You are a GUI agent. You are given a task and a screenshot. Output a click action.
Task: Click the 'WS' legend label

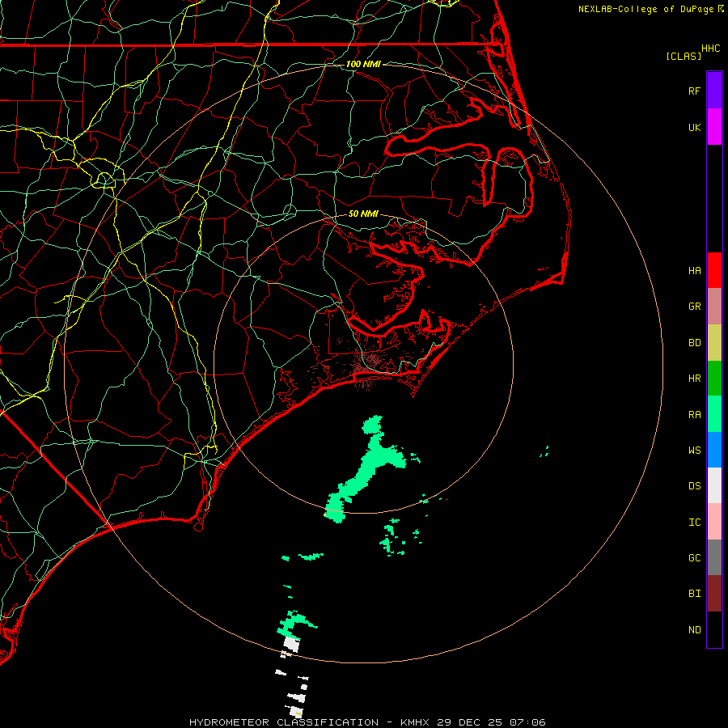[695, 451]
